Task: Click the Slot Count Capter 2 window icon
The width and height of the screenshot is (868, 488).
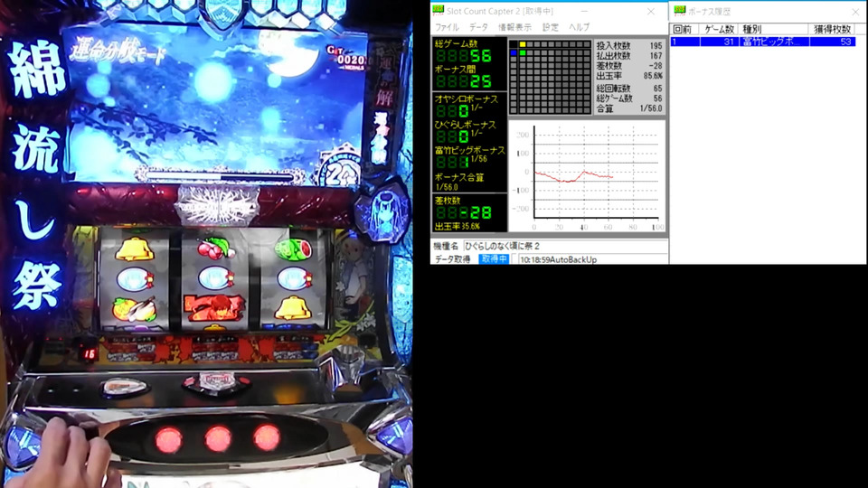Action: point(439,11)
